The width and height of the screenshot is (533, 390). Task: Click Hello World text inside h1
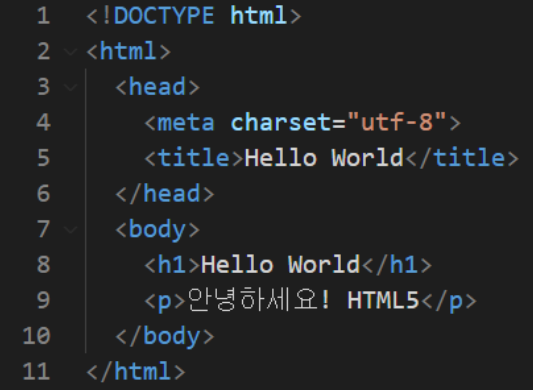click(x=281, y=265)
